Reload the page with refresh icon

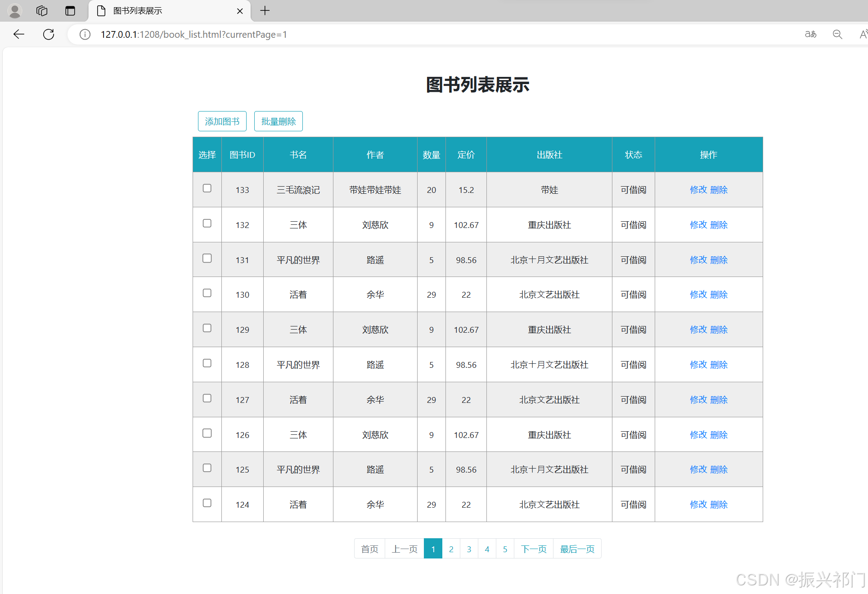pyautogui.click(x=49, y=34)
